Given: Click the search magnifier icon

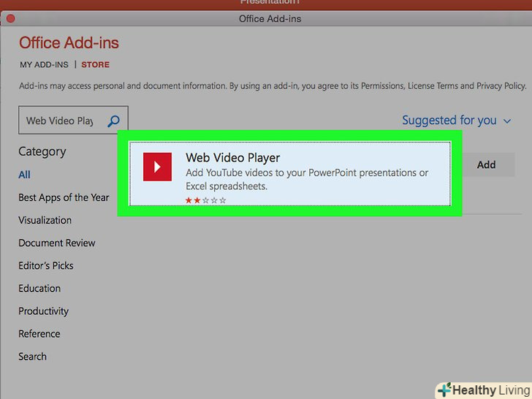Looking at the screenshot, I should [x=114, y=121].
